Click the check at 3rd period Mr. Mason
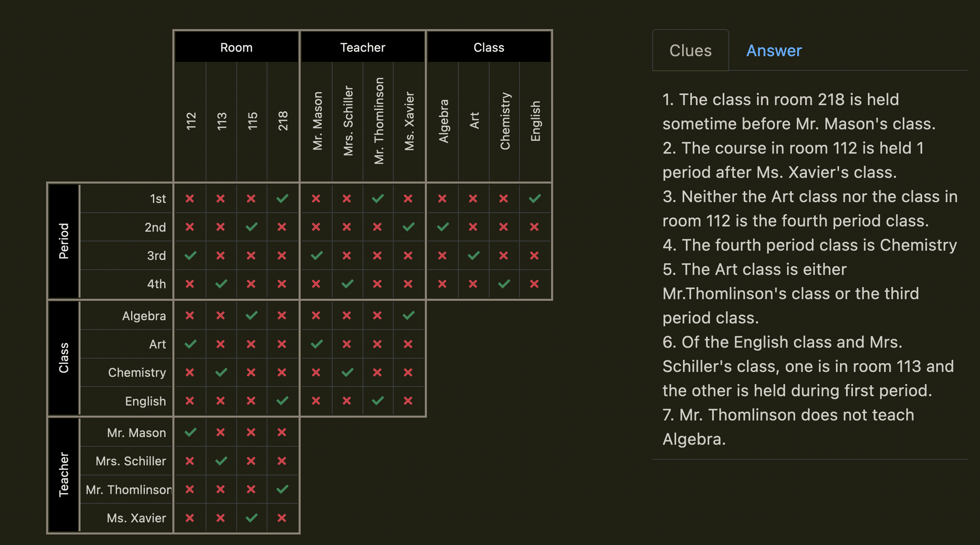The width and height of the screenshot is (980, 545). (316, 256)
